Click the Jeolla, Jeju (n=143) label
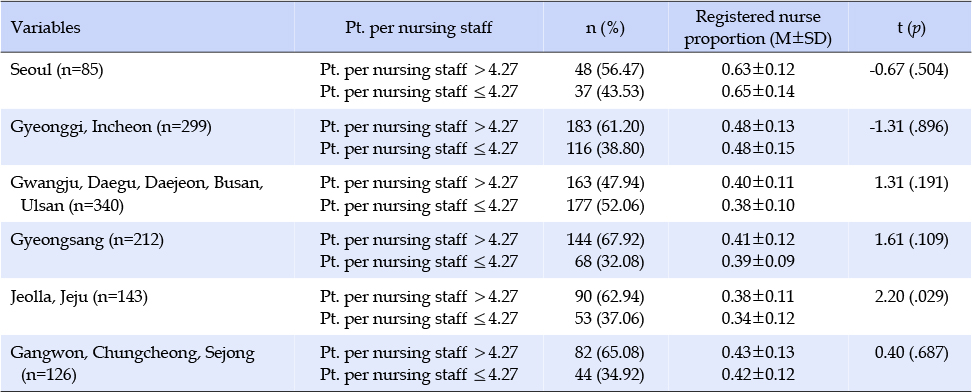Viewport: 972px width, 392px height. click(79, 297)
